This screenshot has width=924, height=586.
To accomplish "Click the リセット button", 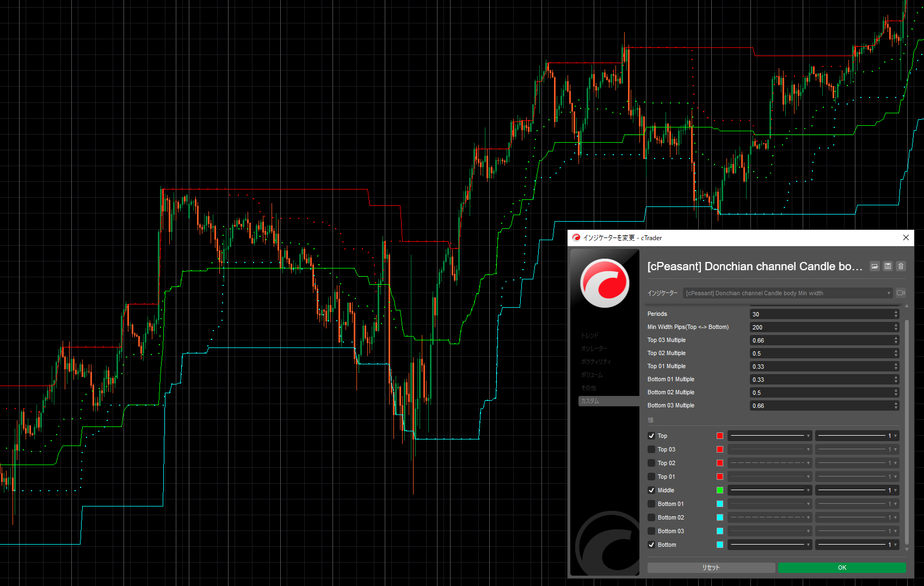I will (711, 567).
